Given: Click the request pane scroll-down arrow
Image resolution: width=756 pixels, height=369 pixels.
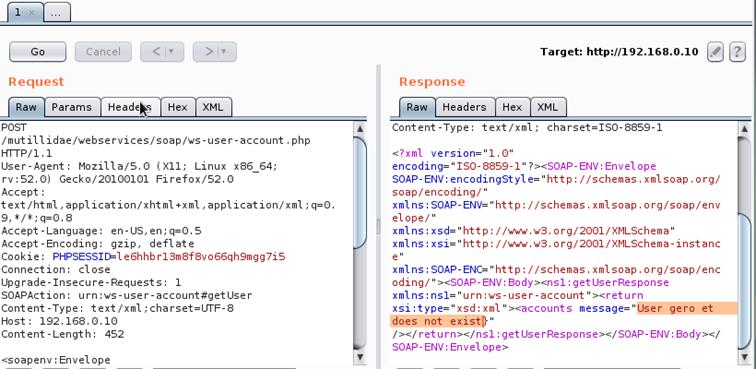Looking at the screenshot, I should tap(360, 356).
